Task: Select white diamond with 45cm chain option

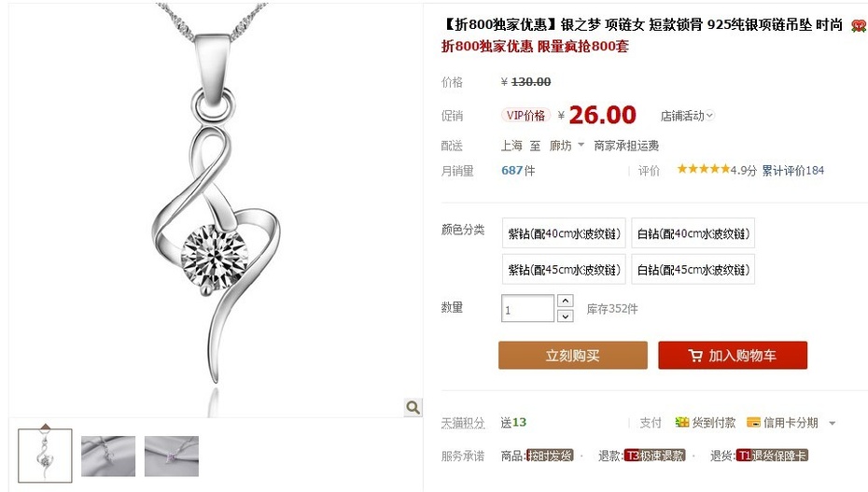Action: point(693,270)
